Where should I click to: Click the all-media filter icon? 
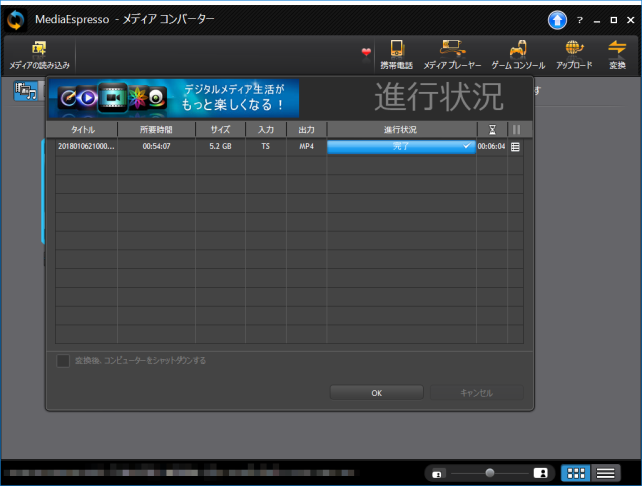coord(25,90)
